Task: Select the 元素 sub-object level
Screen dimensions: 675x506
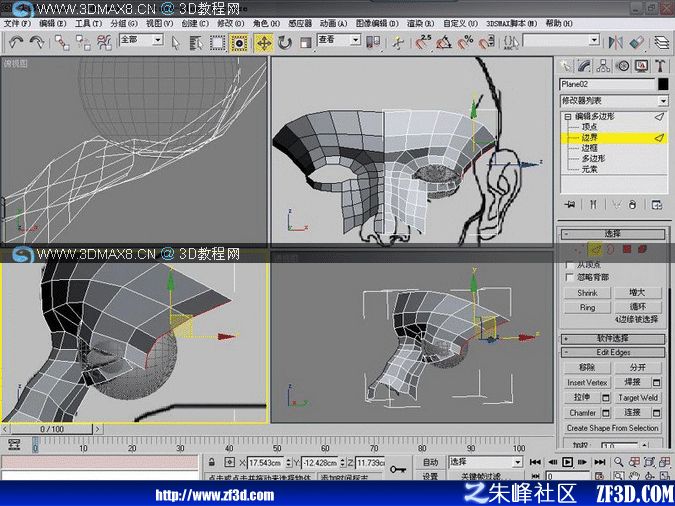Action: (x=589, y=169)
